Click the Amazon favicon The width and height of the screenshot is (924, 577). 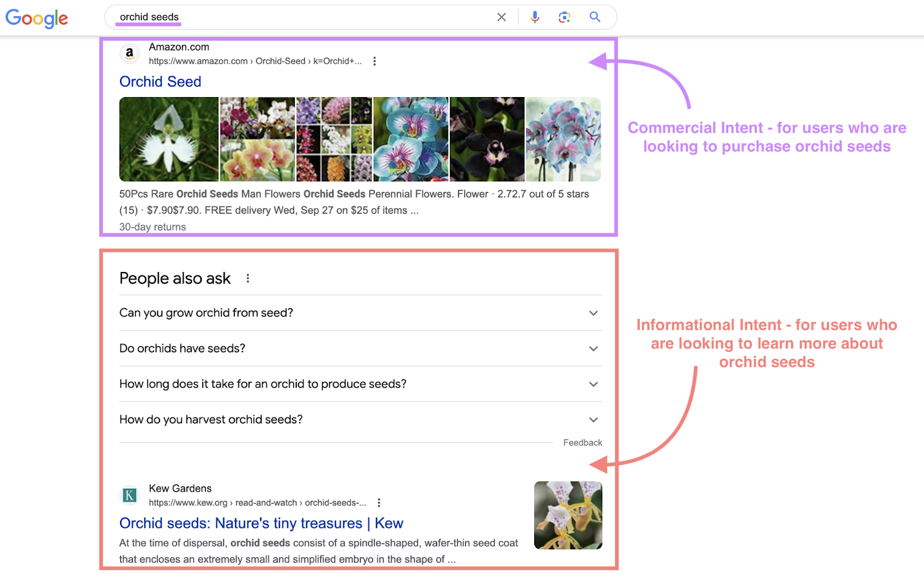pos(129,54)
